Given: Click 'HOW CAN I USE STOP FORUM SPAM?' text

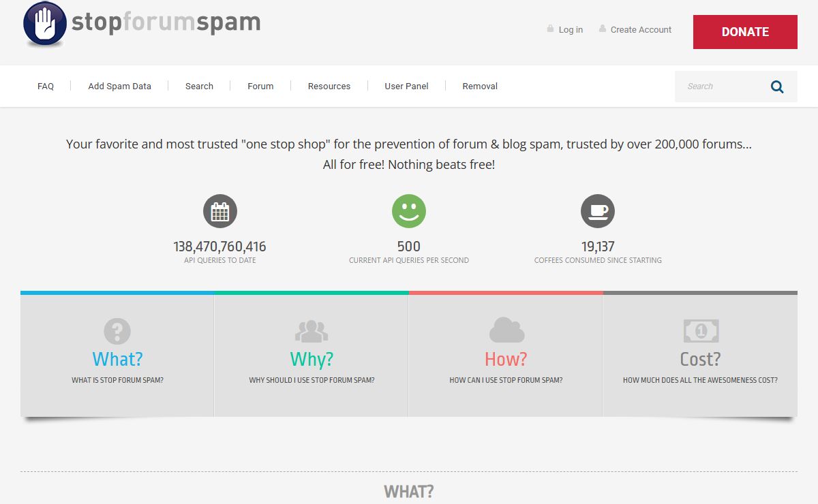Looking at the screenshot, I should pyautogui.click(x=506, y=381).
